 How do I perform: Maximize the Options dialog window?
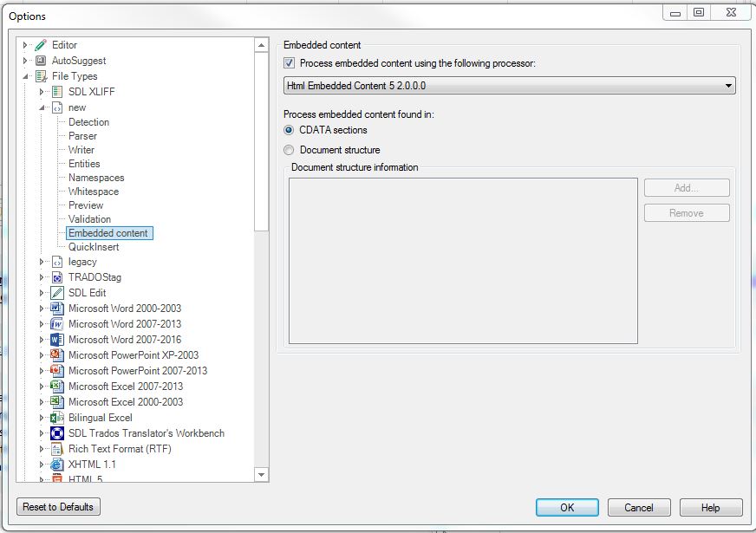click(x=699, y=12)
